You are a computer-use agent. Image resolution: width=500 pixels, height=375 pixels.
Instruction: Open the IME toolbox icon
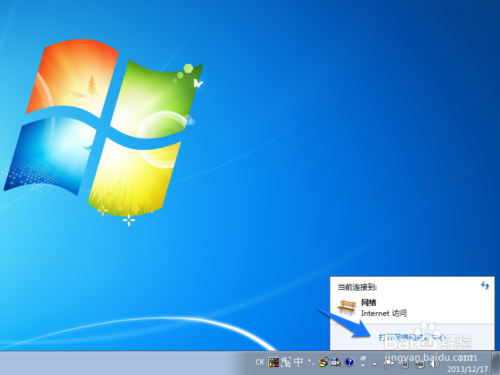tap(323, 362)
